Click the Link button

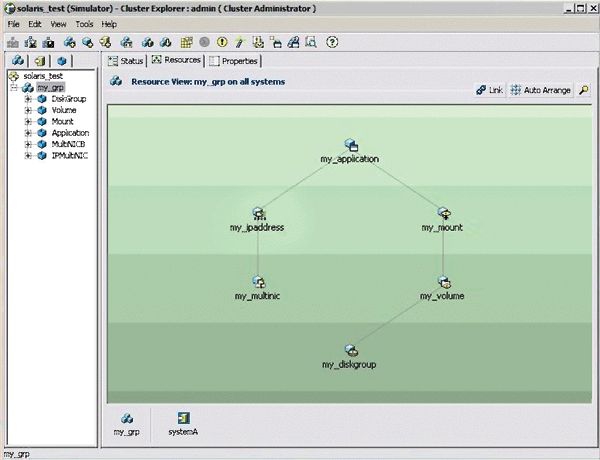490,90
